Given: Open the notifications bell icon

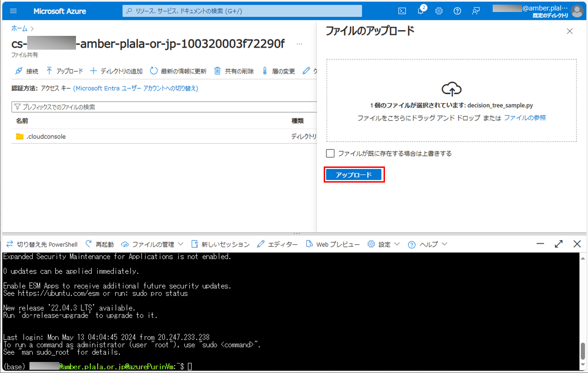Looking at the screenshot, I should pyautogui.click(x=420, y=11).
